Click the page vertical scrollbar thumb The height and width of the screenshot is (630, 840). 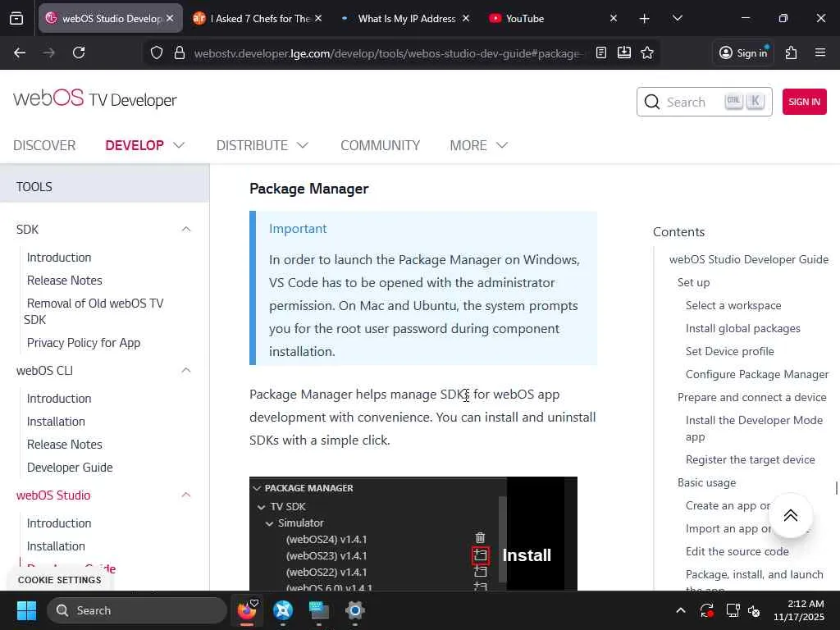[x=836, y=488]
